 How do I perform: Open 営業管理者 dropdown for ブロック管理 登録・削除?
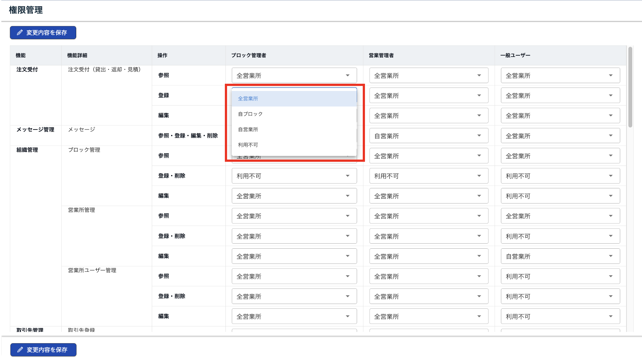click(429, 176)
